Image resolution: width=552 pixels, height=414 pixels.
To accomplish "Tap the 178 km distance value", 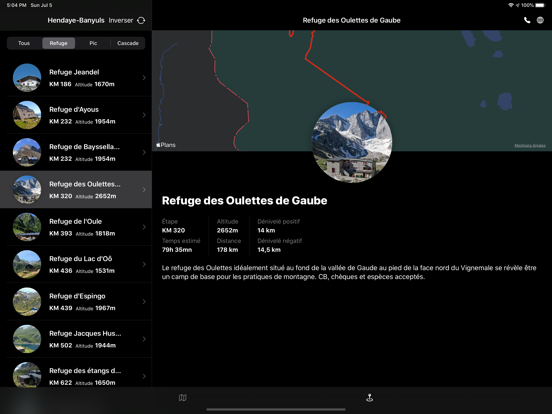I will click(227, 250).
